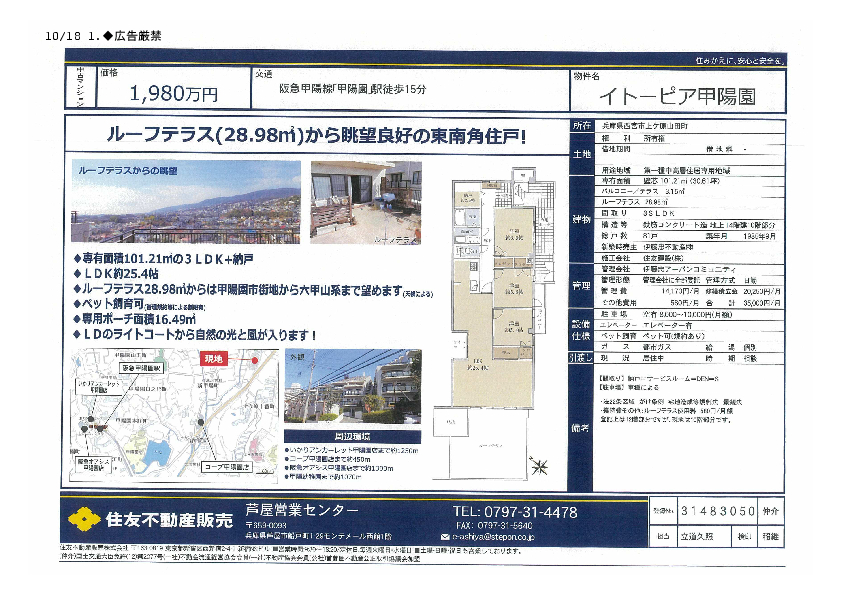Select the 管理 section label

coord(581,285)
